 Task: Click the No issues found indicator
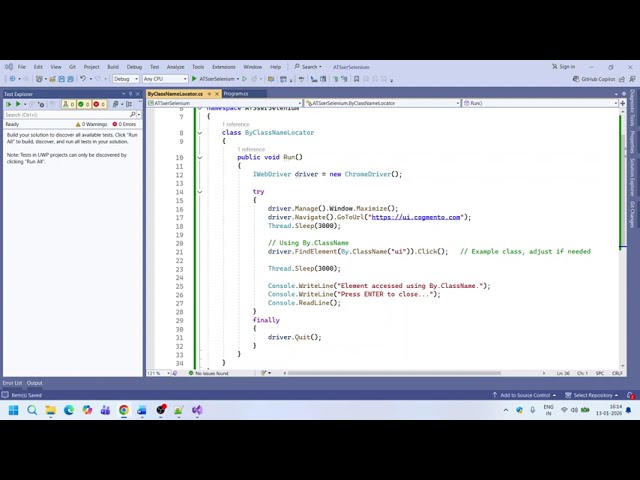(209, 373)
